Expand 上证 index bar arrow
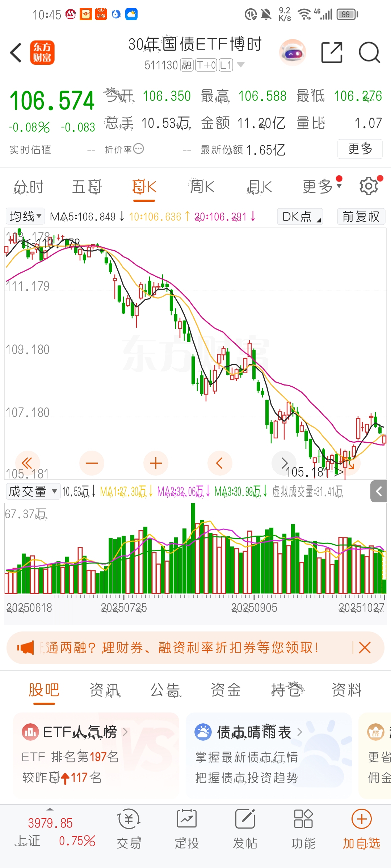This screenshot has height=868, width=391. (50, 809)
